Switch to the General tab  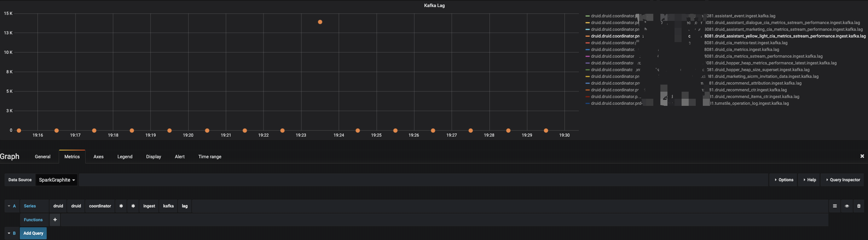pos(42,156)
